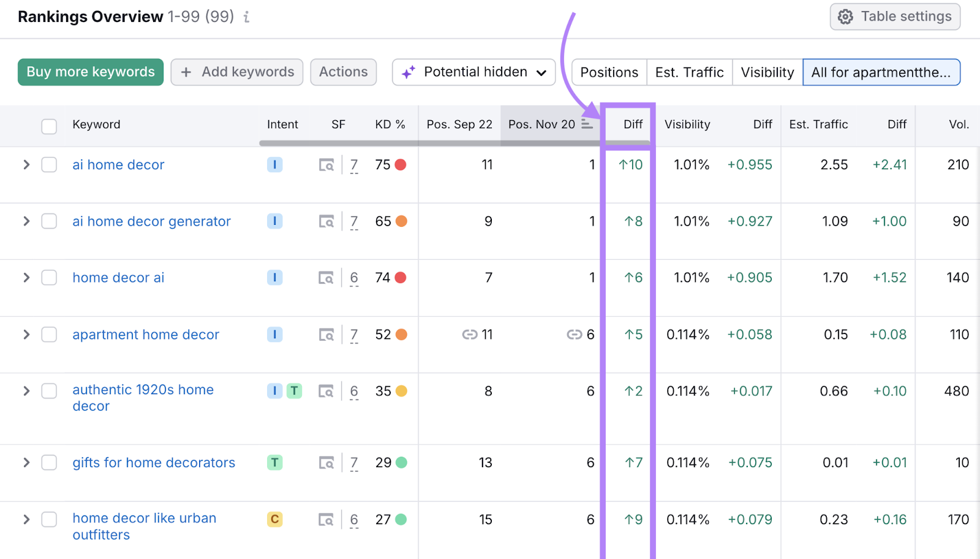Screen dimensions: 980x559
Task: Check the checkbox for authentic 1920s home decor
Action: (49, 390)
